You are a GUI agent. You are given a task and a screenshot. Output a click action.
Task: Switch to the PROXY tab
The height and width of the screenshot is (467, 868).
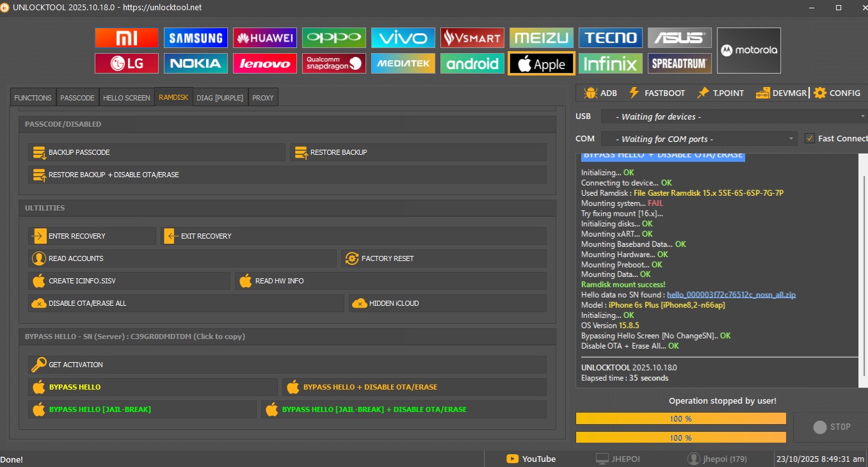[x=263, y=98]
